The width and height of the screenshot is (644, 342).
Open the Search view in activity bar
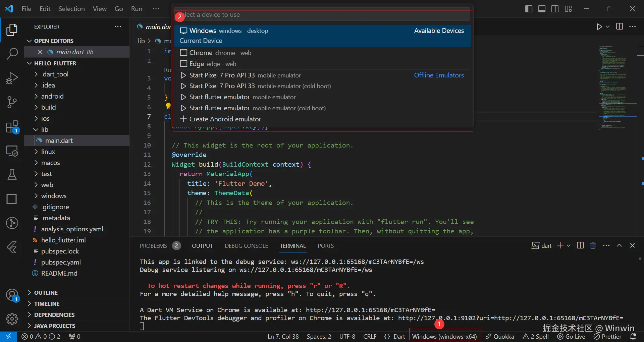coord(12,54)
